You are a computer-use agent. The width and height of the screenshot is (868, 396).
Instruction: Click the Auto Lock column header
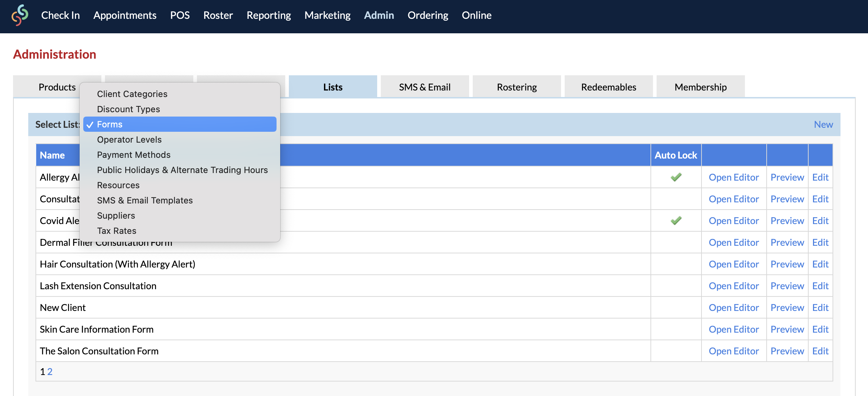[676, 155]
